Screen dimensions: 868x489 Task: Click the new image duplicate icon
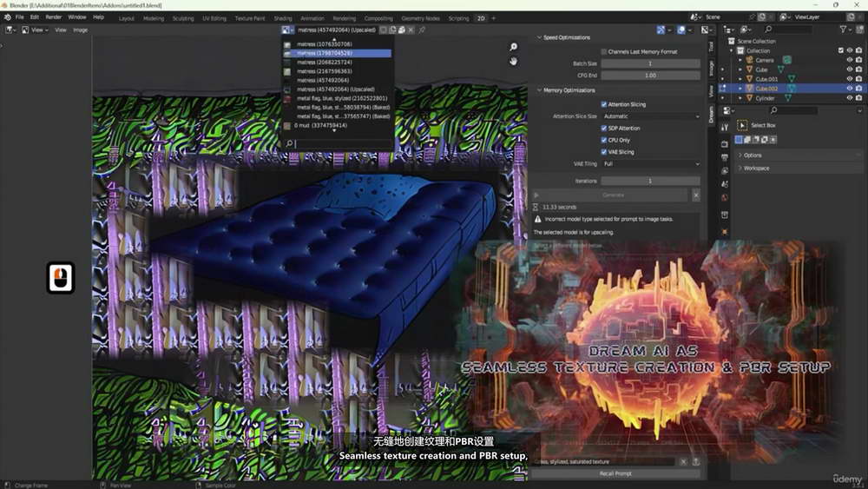click(392, 30)
